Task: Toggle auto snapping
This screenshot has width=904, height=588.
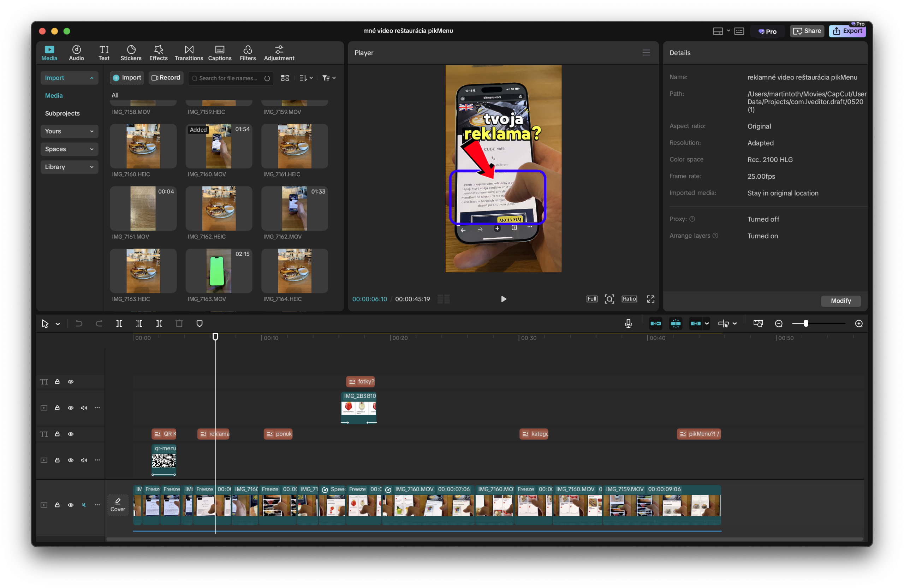Action: coord(675,323)
